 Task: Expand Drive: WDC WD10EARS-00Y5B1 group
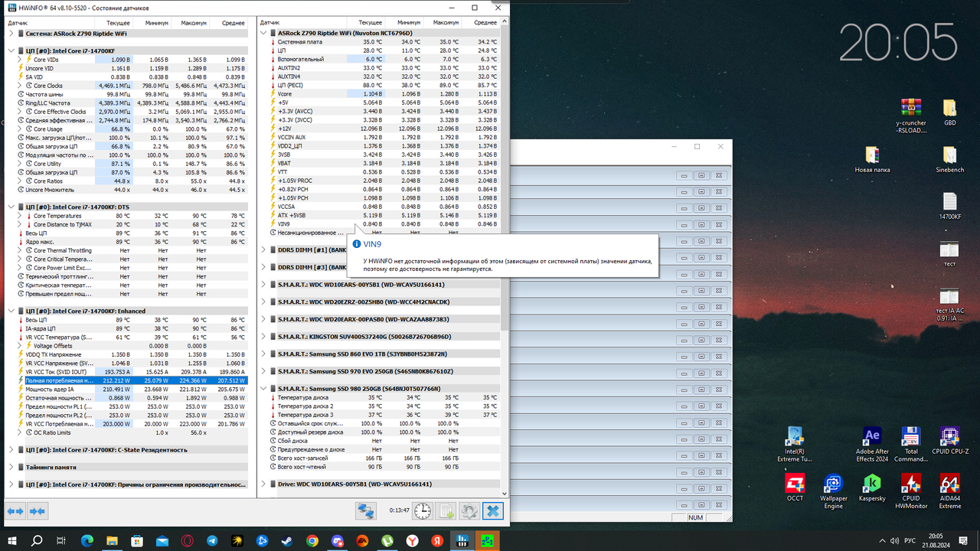pos(263,484)
